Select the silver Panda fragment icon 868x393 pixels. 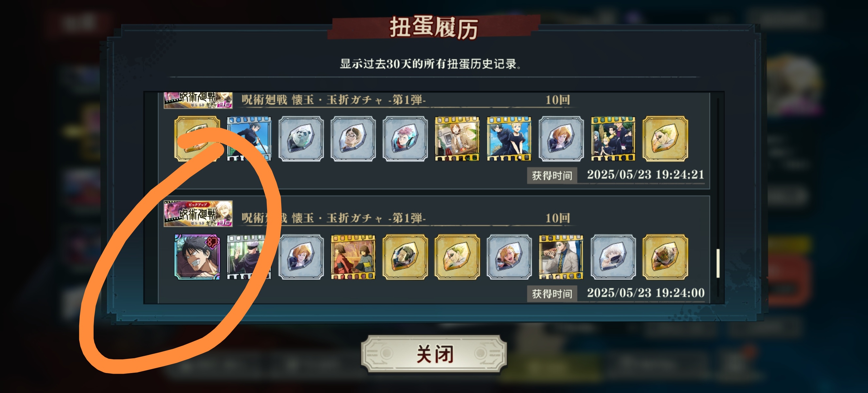pos(301,139)
